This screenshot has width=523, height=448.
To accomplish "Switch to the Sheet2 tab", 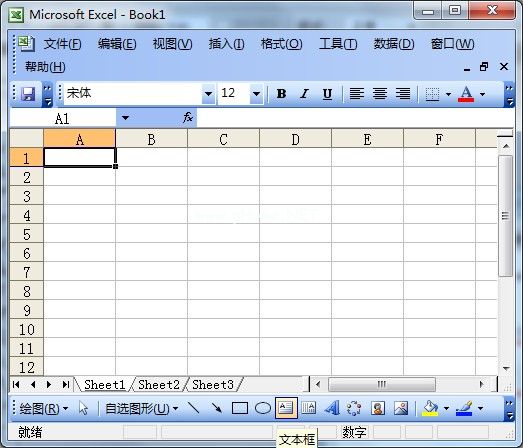I will [x=159, y=385].
